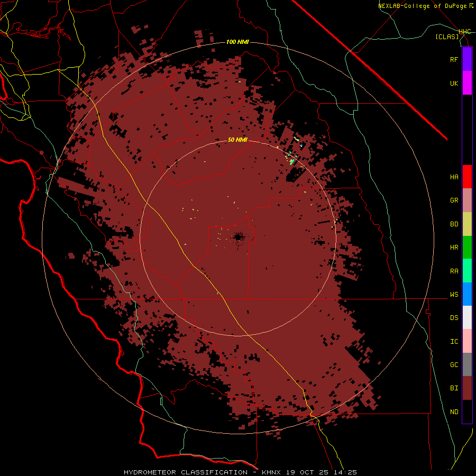Viewport: 476px width, 476px height.
Task: Click the WS blue legend swatch
Action: pyautogui.click(x=467, y=294)
